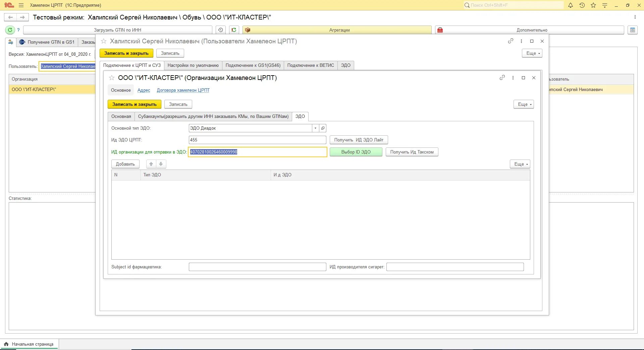
Task: Click the Основное navigation item
Action: [x=121, y=90]
